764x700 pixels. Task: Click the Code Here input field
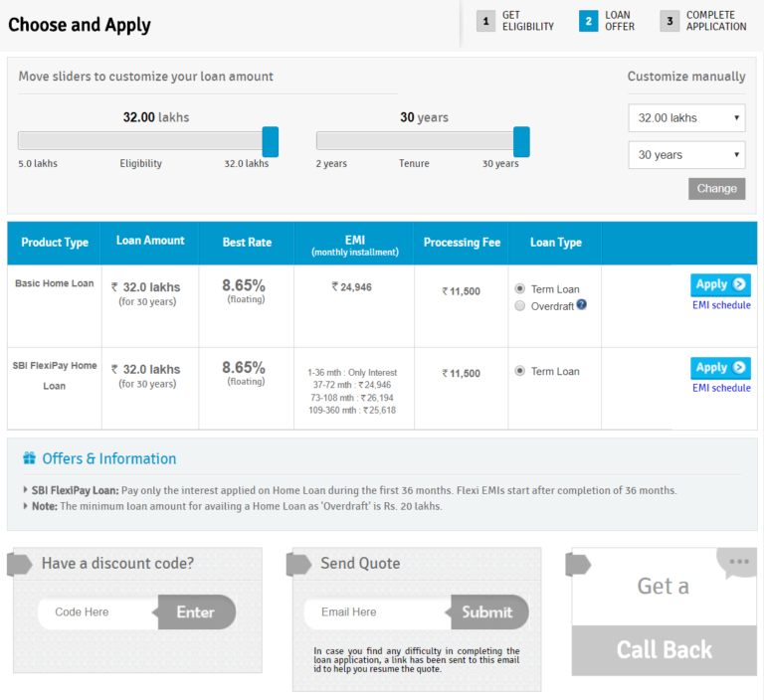97,612
